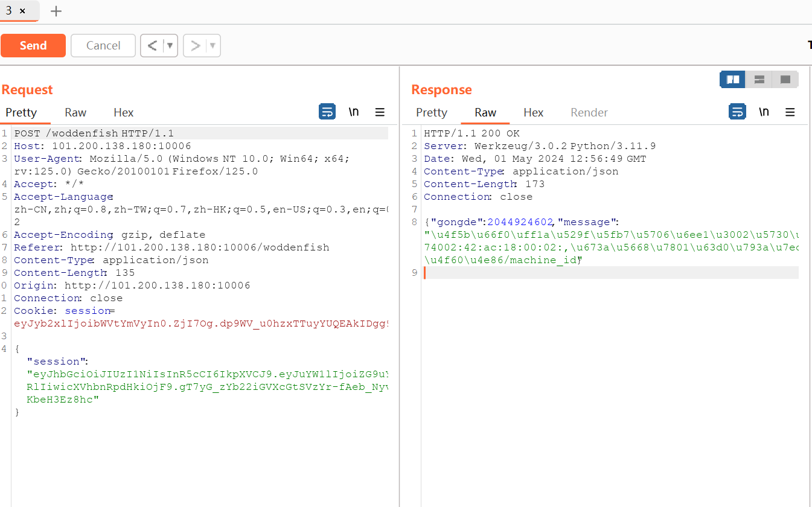Click the User-Agent header line
812x507 pixels.
coord(181,165)
